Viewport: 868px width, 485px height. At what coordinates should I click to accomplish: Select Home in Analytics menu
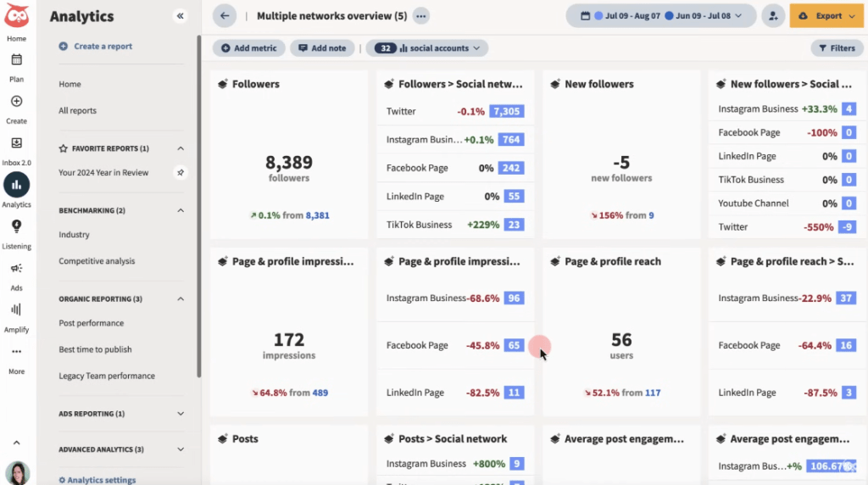coord(70,84)
